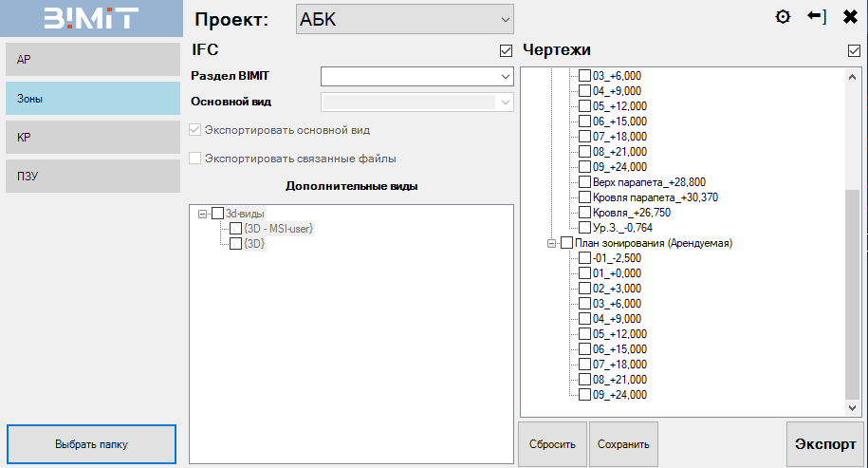Click the Сбросить button
This screenshot has height=468, width=868.
point(552,443)
